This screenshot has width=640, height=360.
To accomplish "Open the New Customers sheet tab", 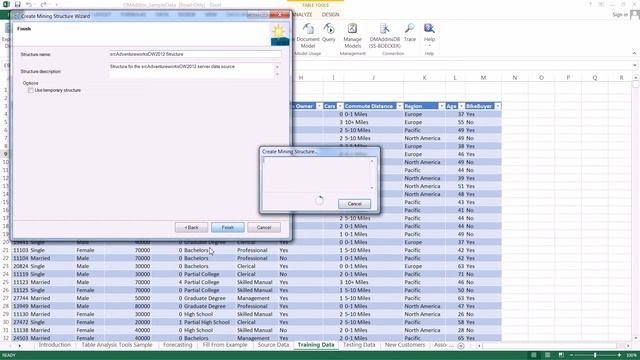I will click(404, 345).
